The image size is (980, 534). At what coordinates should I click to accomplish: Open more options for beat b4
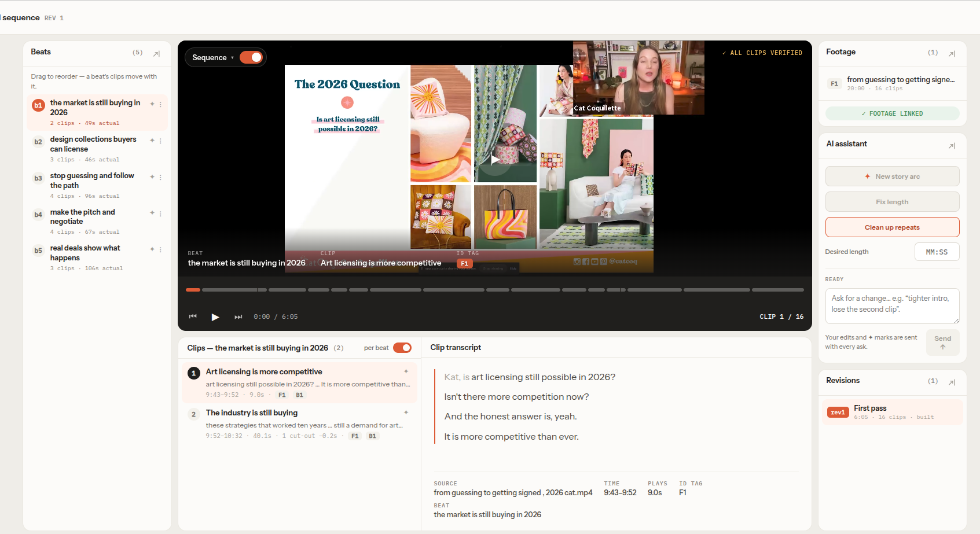(x=160, y=213)
